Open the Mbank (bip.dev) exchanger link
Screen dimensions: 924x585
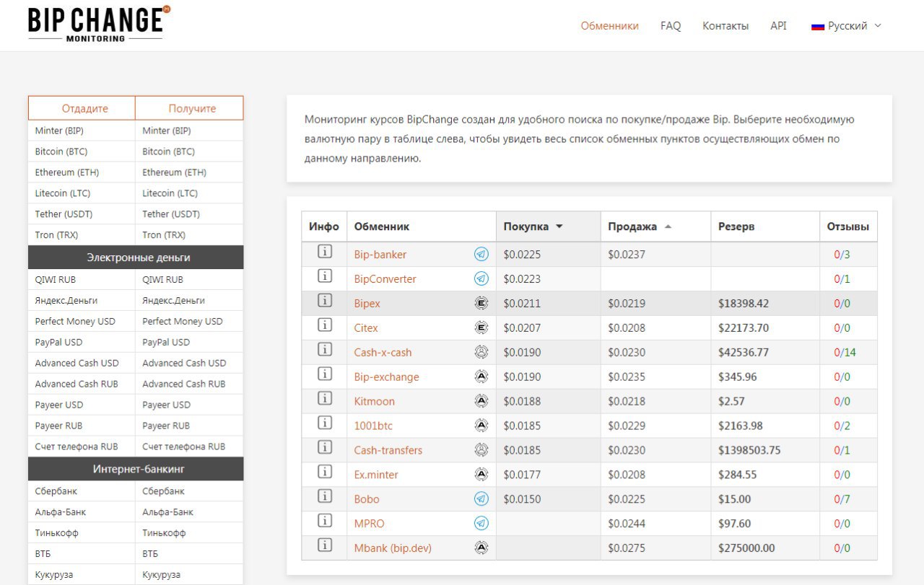393,548
